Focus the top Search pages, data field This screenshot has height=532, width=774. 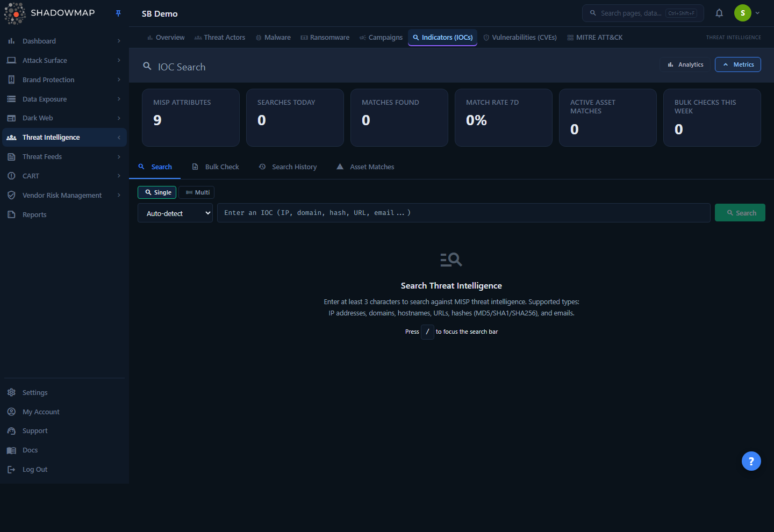643,13
